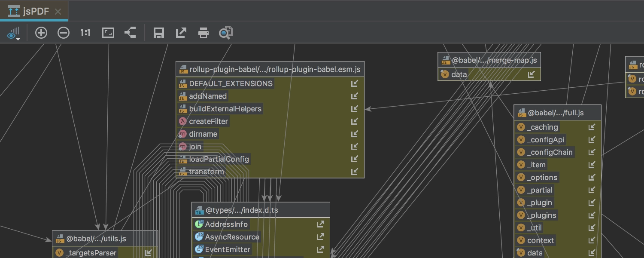Click import arrow in merge-map.js data row
Image resolution: width=644 pixels, height=258 pixels.
coord(532,74)
